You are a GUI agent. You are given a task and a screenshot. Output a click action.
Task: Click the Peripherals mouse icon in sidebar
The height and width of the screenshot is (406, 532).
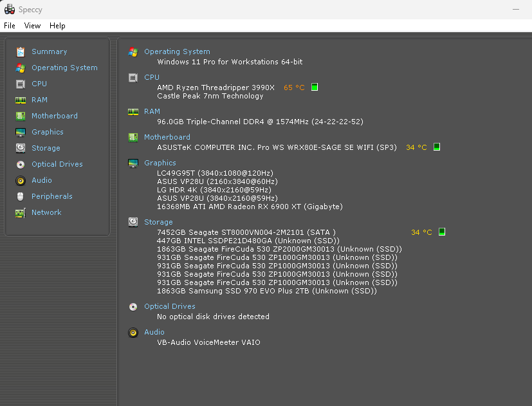point(21,196)
